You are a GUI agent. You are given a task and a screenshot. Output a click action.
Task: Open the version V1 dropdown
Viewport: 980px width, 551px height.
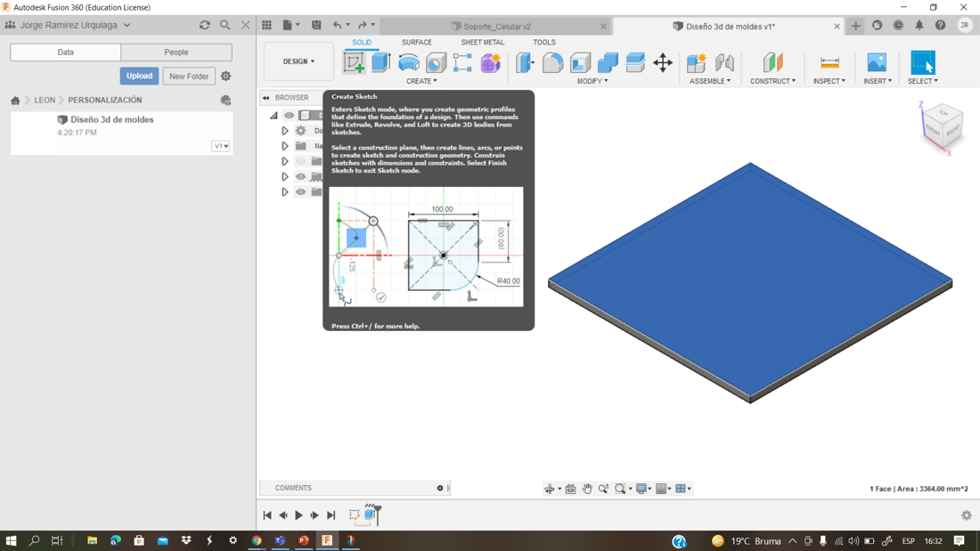click(x=220, y=146)
